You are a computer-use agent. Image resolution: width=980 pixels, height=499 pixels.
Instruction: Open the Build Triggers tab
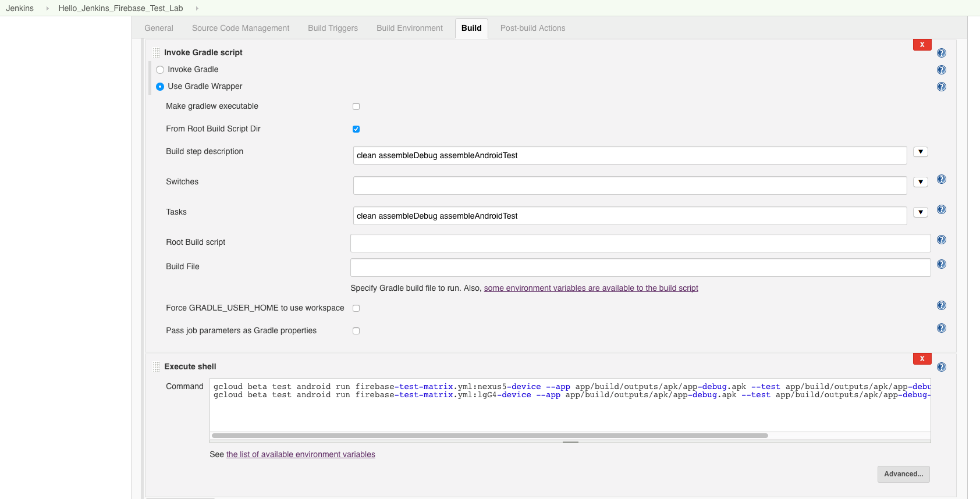click(x=333, y=28)
